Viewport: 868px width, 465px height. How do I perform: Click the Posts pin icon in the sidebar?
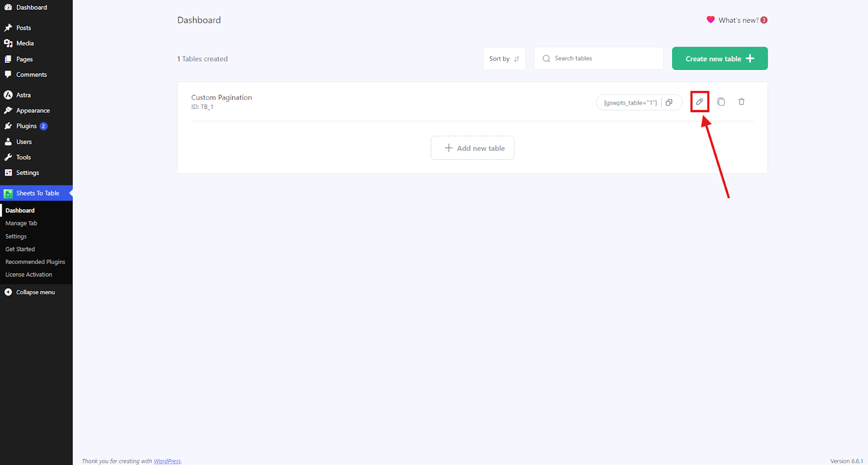point(8,28)
